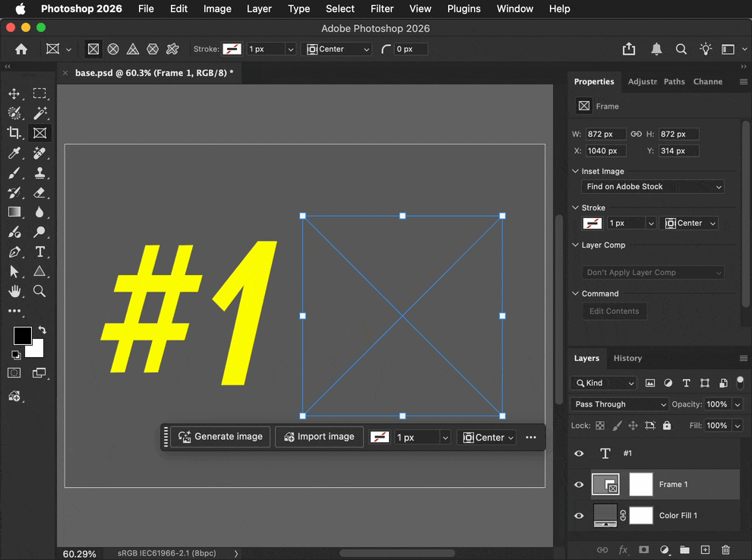Click the base.psd document tab
752x560 pixels.
(154, 73)
